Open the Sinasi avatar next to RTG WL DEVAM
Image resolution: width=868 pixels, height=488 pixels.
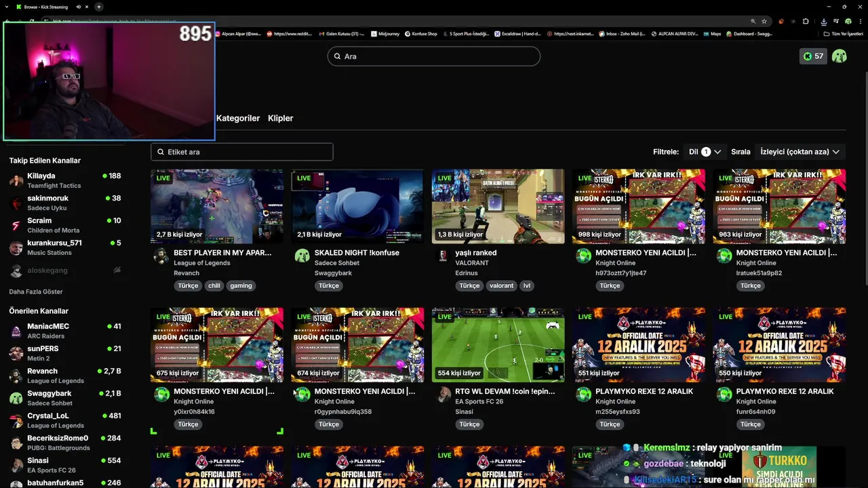(x=443, y=394)
